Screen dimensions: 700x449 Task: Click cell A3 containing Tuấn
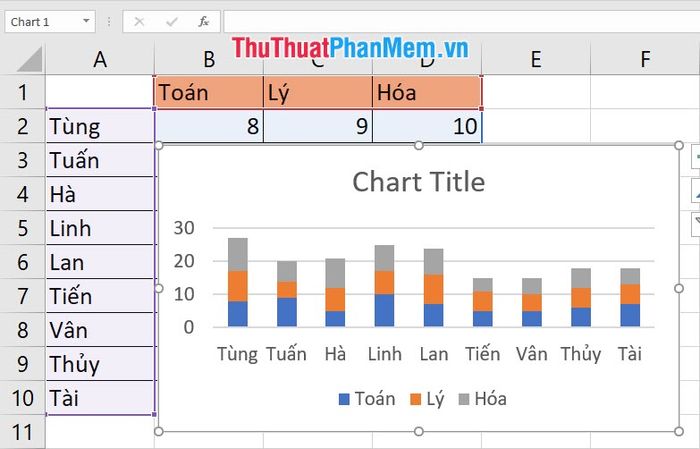pos(100,160)
